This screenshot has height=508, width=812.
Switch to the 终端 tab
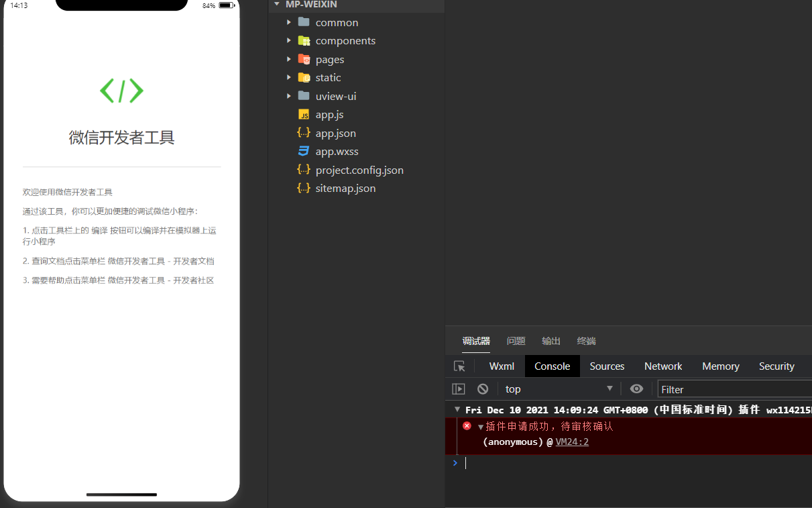(x=586, y=341)
